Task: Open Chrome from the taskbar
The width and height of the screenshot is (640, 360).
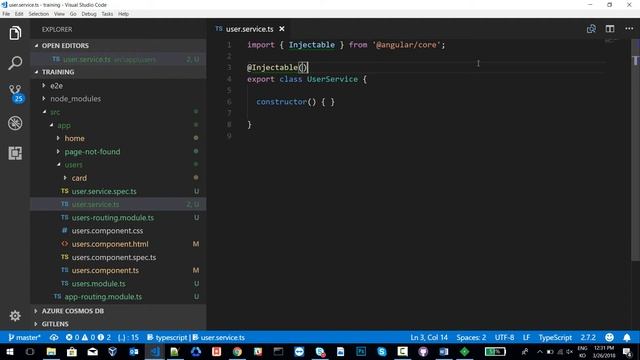Action: (x=237, y=351)
